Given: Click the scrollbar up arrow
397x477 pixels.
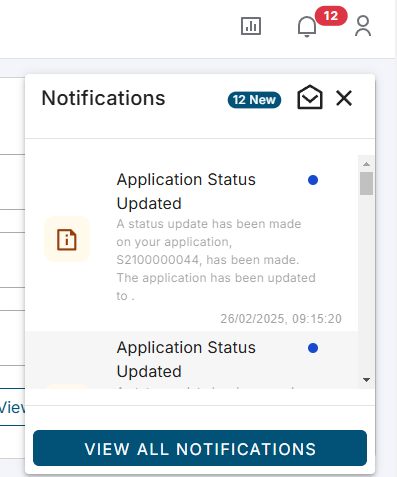Looking at the screenshot, I should (x=366, y=164).
